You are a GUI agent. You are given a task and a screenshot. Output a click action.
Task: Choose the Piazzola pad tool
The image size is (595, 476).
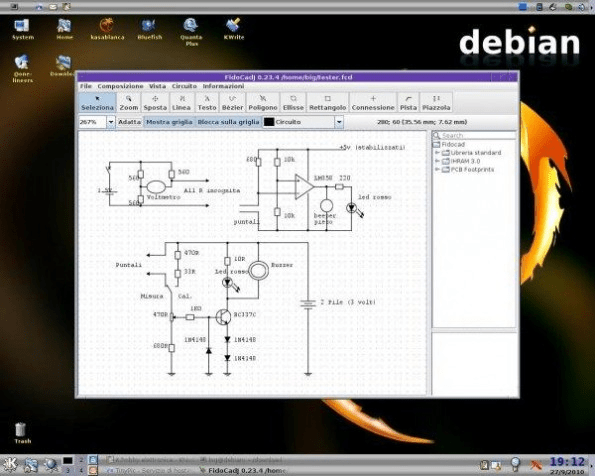[x=436, y=103]
